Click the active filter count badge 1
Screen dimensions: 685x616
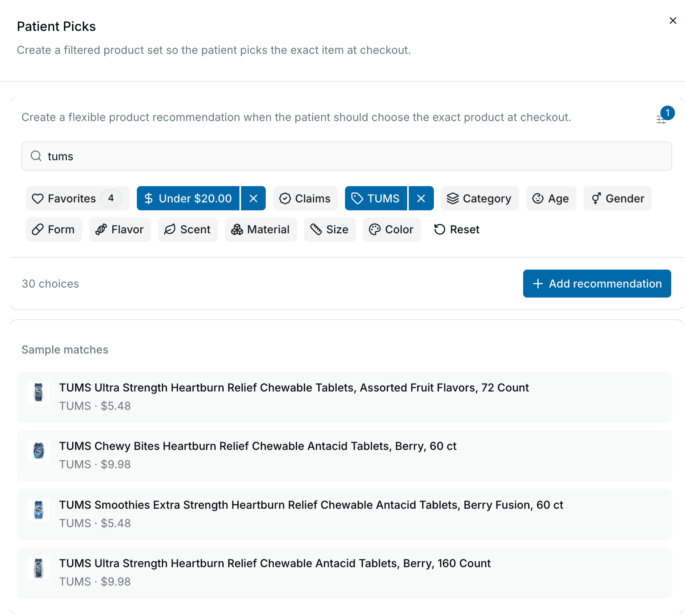(667, 113)
